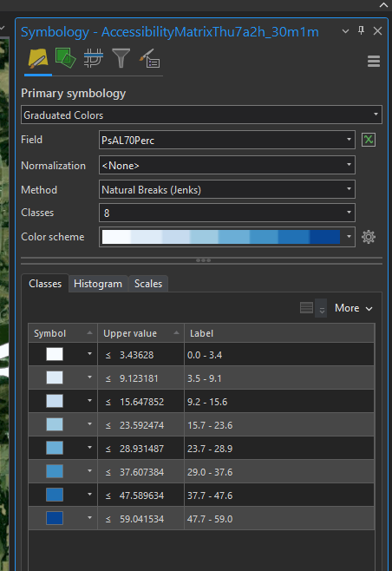Click the color swatch for 23.7 - 28.9
392x571 pixels.
(x=55, y=448)
